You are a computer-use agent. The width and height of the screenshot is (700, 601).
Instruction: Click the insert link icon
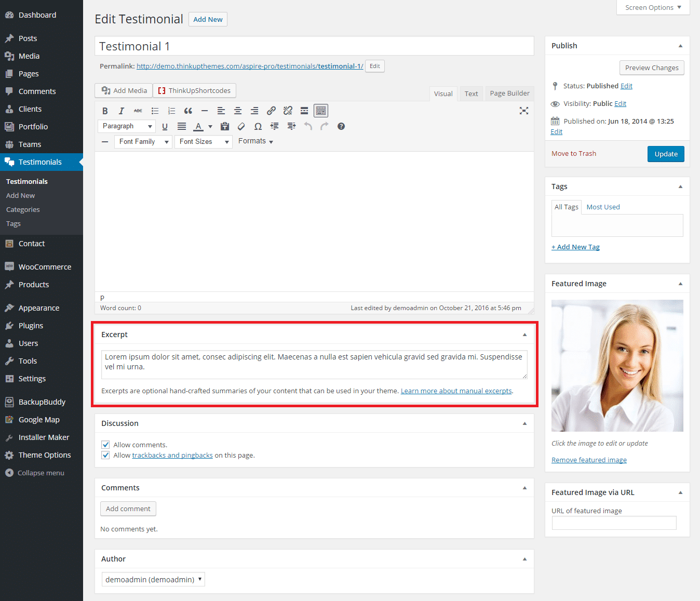click(x=271, y=111)
